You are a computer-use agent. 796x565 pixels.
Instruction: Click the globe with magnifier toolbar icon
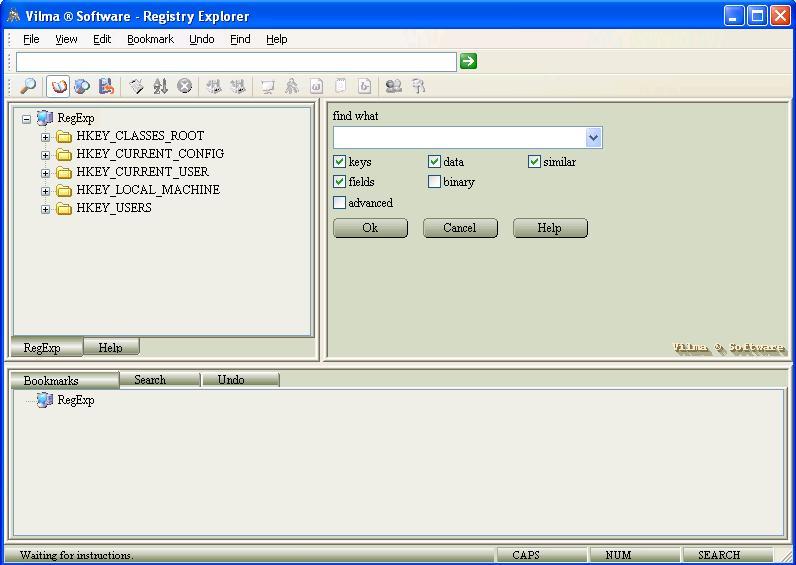82,86
